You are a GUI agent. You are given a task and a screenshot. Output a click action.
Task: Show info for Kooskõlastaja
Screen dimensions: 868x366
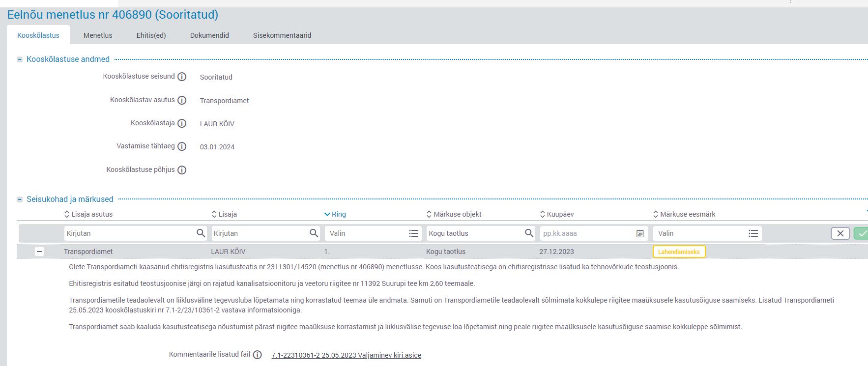(x=182, y=123)
